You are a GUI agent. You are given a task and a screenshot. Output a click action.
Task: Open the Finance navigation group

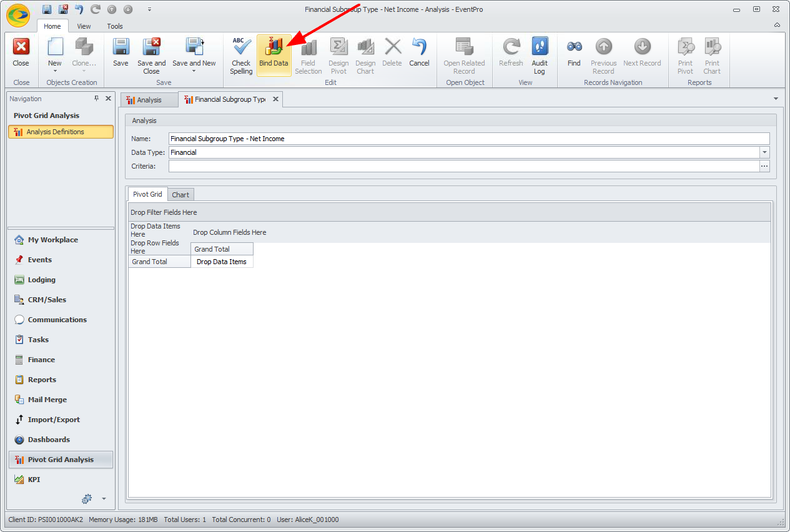[x=61, y=360]
